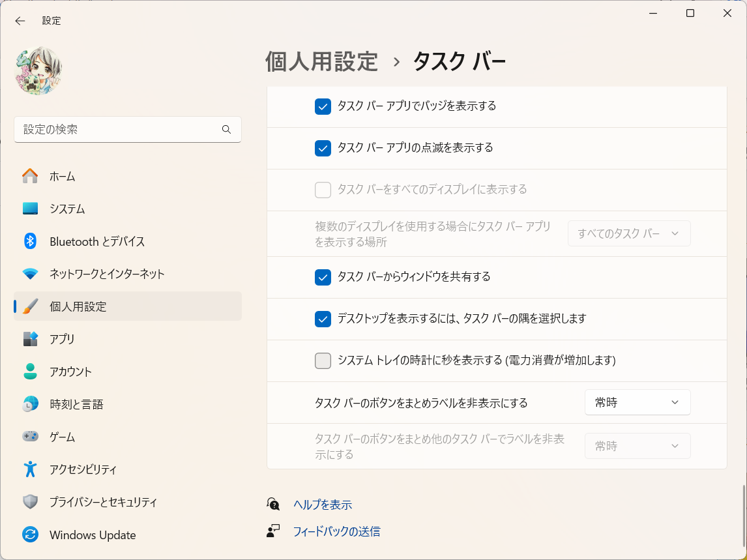Open the ヘルプを表示 link
Image resolution: width=747 pixels, height=560 pixels.
pos(323,505)
